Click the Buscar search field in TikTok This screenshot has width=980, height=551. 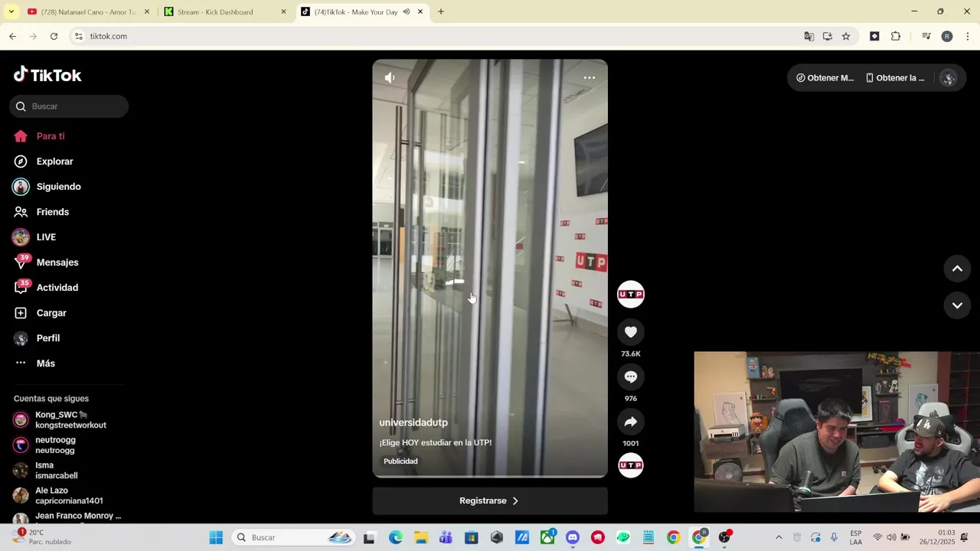click(69, 106)
